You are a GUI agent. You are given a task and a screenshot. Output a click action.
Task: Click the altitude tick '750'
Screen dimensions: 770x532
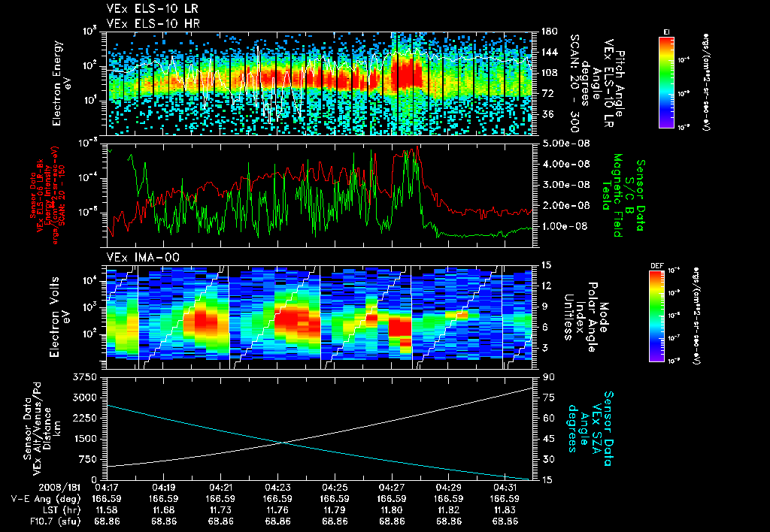tap(87, 459)
